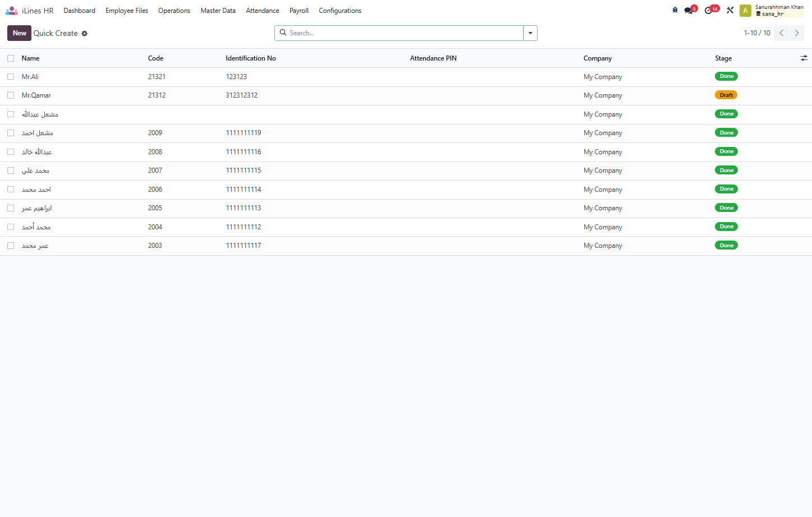
Task: Open the Configurations menu
Action: click(x=340, y=11)
